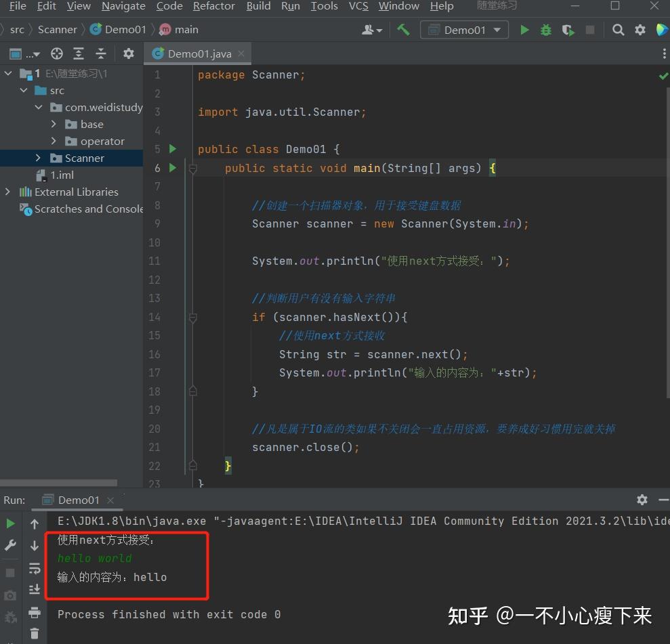Expand the base package in the project tree
The height and width of the screenshot is (644, 670).
pos(54,124)
